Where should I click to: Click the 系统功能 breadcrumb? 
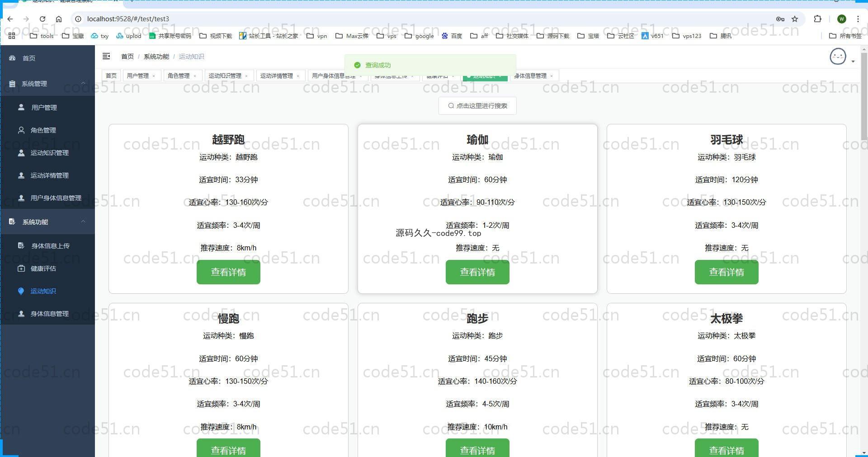tap(156, 57)
